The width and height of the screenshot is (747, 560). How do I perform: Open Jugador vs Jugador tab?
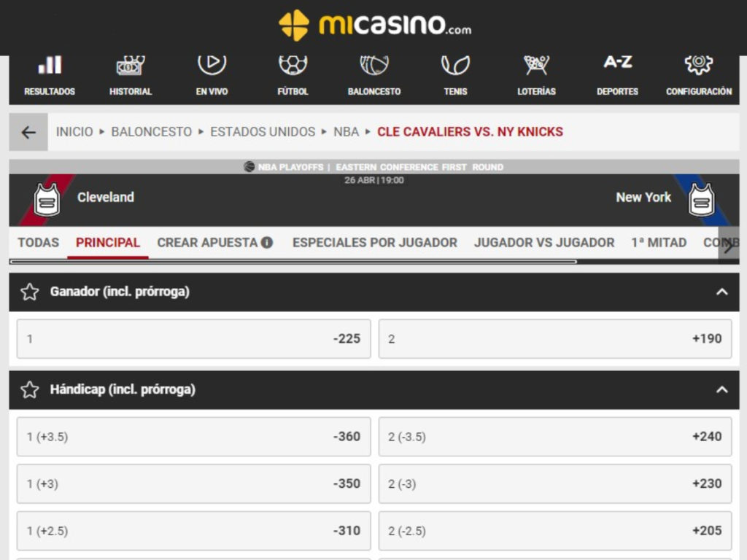(544, 242)
